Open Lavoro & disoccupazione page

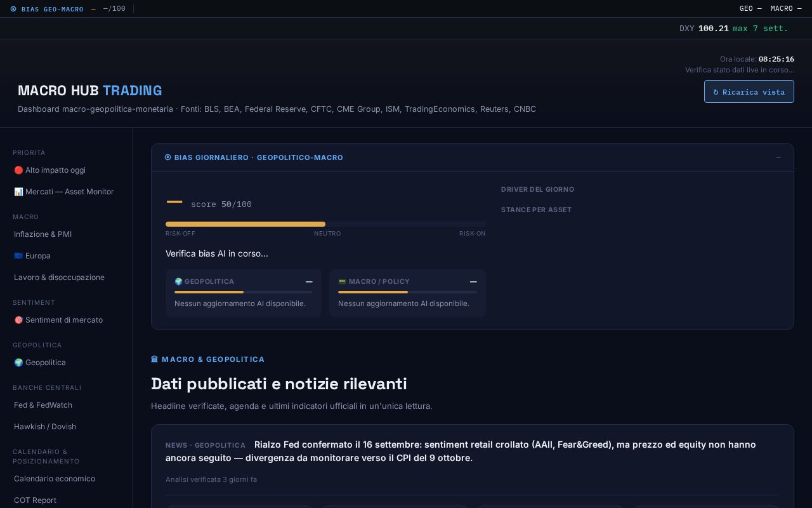[x=66, y=277]
